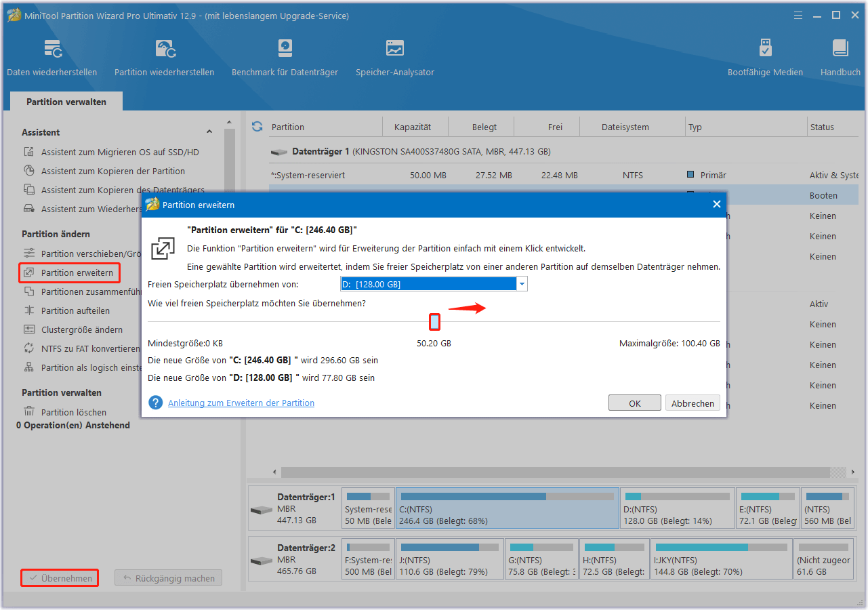Close the Partition erweitern dialog
Viewport: 868px width, 610px height.
pyautogui.click(x=716, y=204)
